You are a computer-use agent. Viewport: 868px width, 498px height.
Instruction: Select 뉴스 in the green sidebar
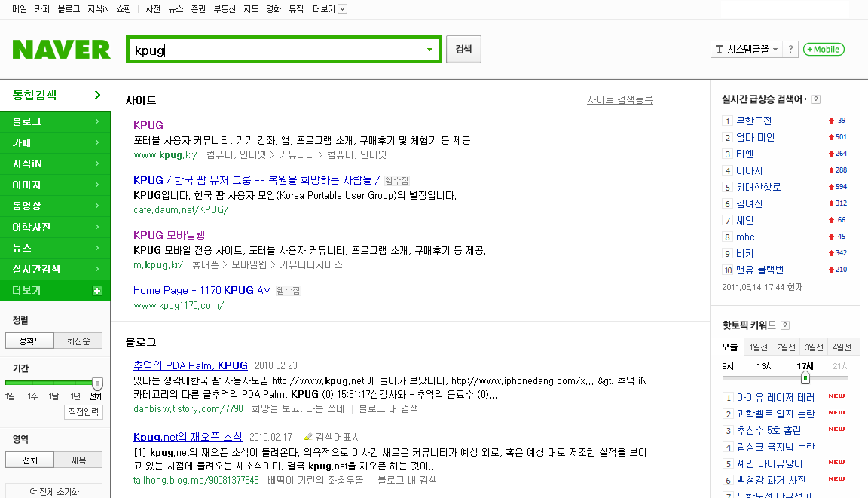click(55, 248)
